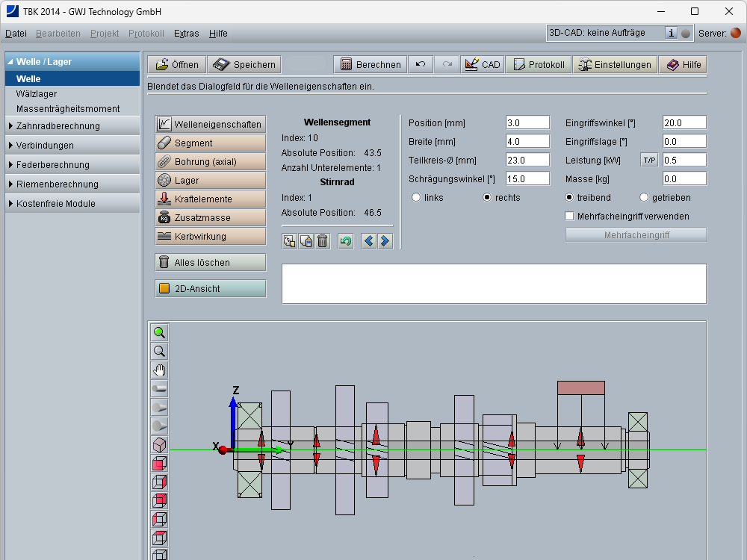Image resolution: width=747 pixels, height=560 pixels.
Task: Open the Extras menu
Action: pyautogui.click(x=186, y=34)
